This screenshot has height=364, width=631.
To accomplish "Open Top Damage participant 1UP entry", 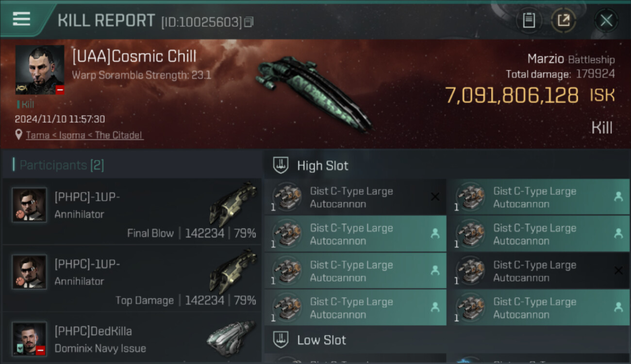I will [132, 279].
